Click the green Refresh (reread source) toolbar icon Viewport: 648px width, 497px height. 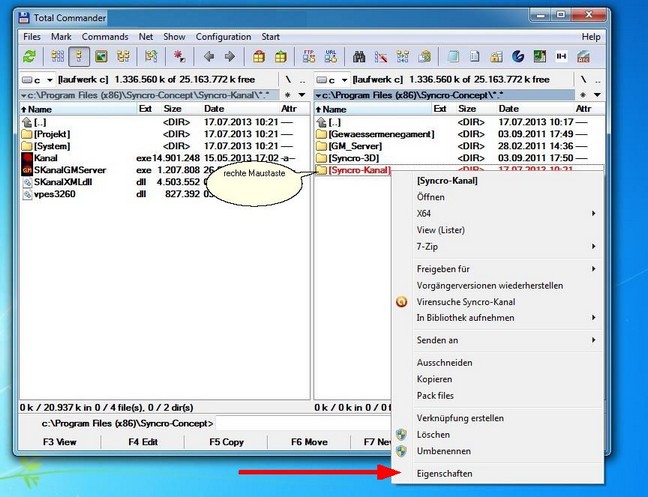click(29, 56)
